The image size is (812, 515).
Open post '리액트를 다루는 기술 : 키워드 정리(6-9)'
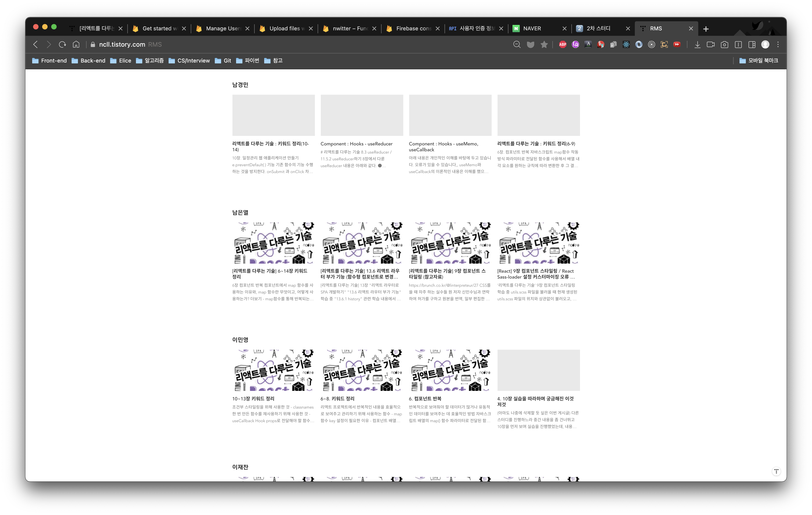tap(536, 144)
